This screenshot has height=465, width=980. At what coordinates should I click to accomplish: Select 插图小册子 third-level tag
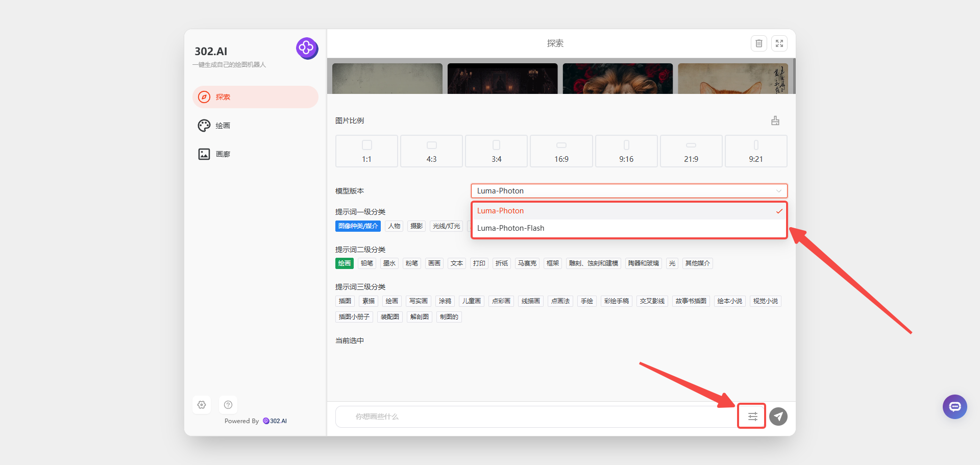tap(354, 317)
